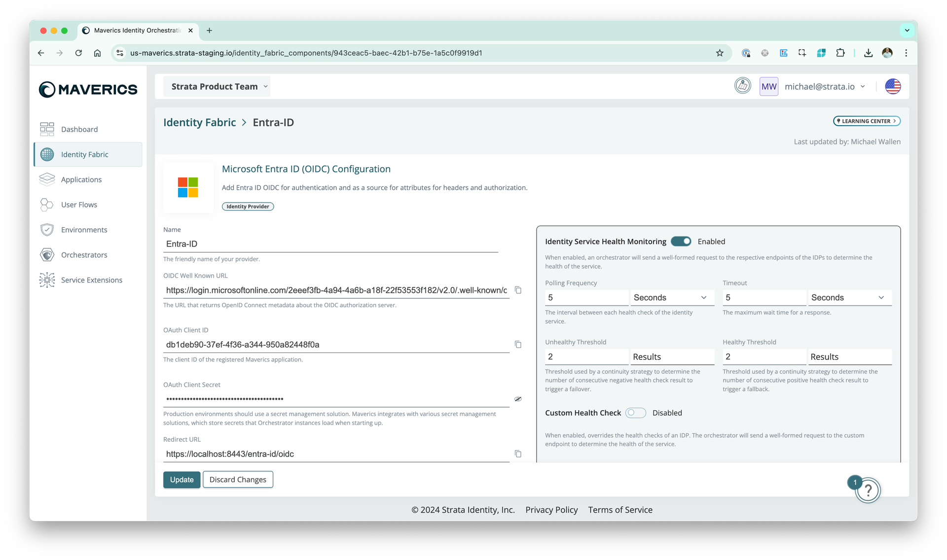947x560 pixels.
Task: Click the round icon beside the MW avatar
Action: pos(742,86)
